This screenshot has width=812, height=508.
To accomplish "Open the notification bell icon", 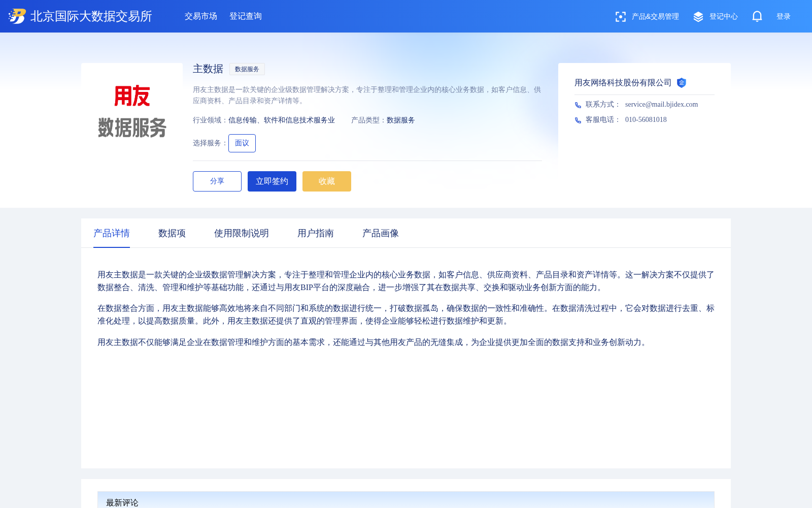I will (x=757, y=16).
